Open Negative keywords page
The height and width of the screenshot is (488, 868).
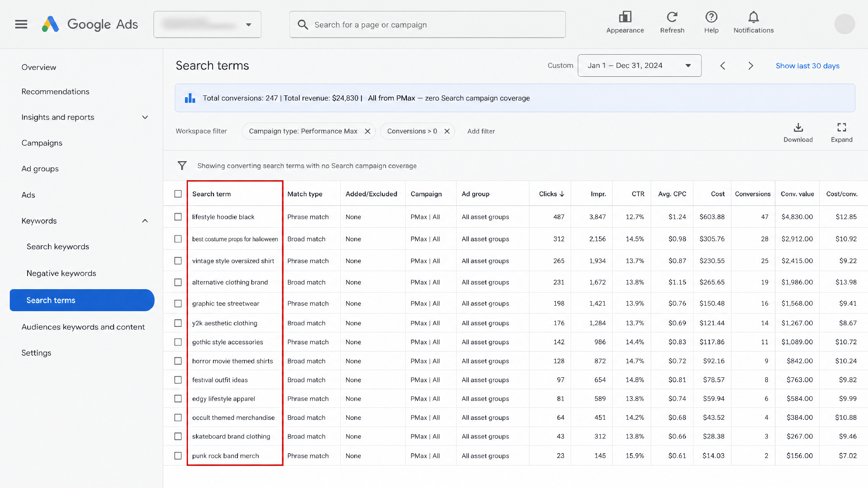(x=62, y=273)
